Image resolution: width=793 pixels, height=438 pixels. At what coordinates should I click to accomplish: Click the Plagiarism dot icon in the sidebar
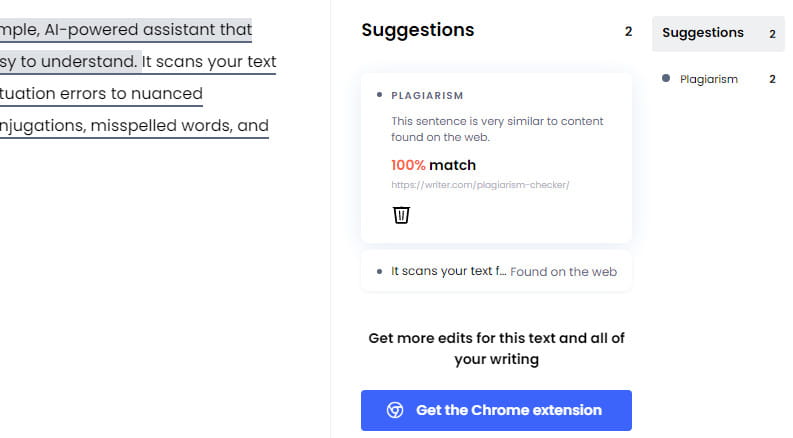[x=666, y=78]
